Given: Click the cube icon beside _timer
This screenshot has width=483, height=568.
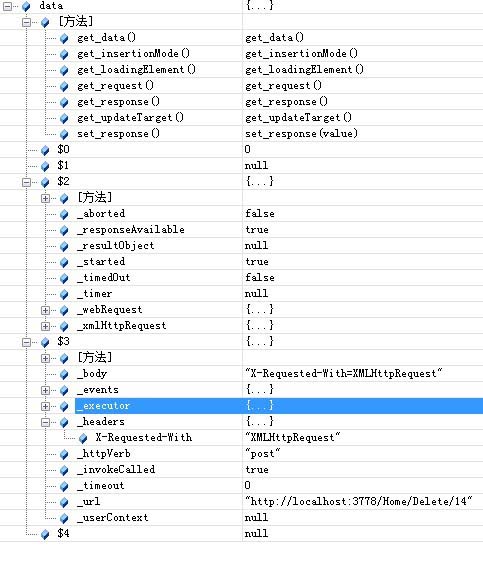Looking at the screenshot, I should [x=64, y=294].
